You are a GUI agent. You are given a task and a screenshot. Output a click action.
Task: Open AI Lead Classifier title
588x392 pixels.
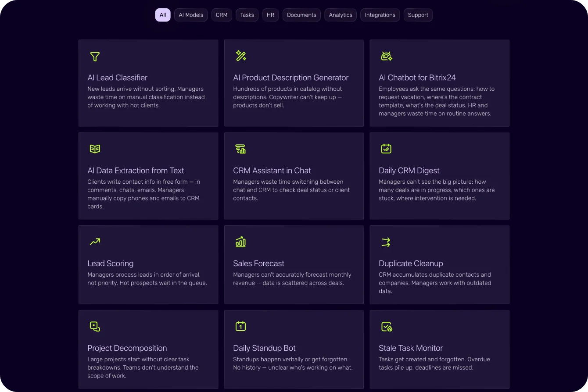point(117,78)
